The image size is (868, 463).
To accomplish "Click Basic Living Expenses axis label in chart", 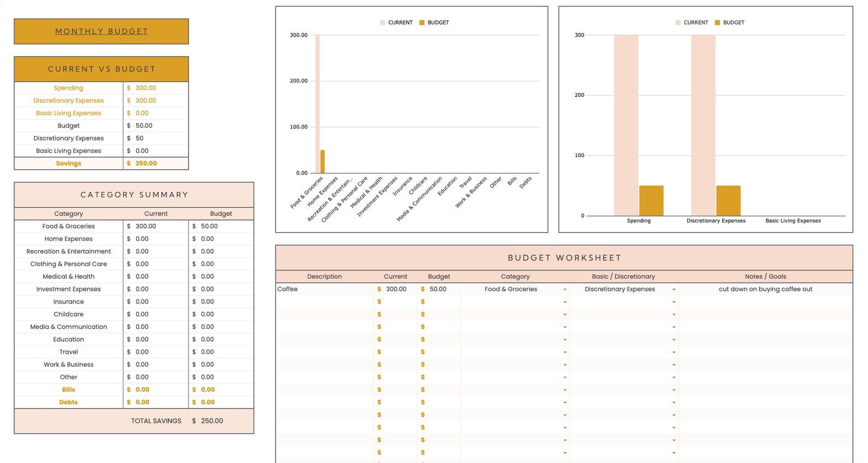I will 793,221.
